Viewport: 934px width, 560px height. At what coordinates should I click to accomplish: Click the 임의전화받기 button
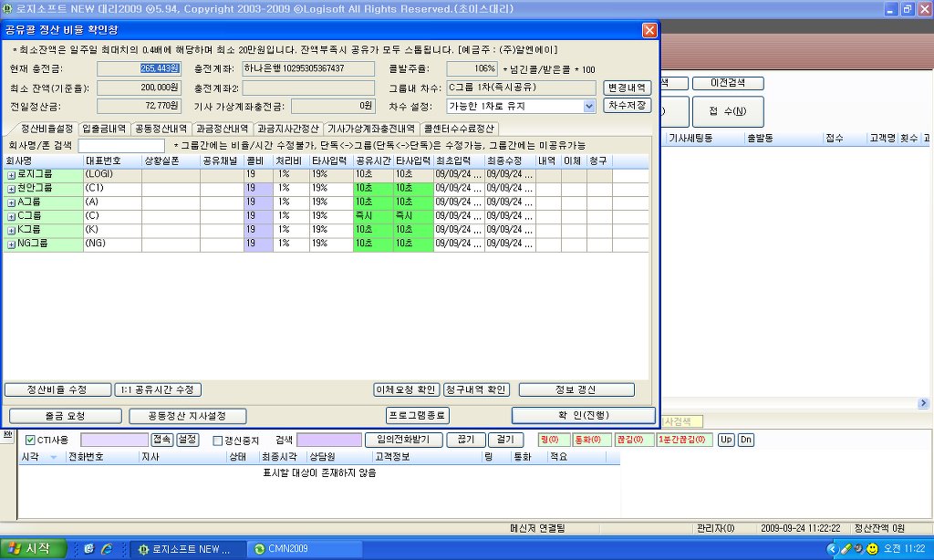coord(403,440)
